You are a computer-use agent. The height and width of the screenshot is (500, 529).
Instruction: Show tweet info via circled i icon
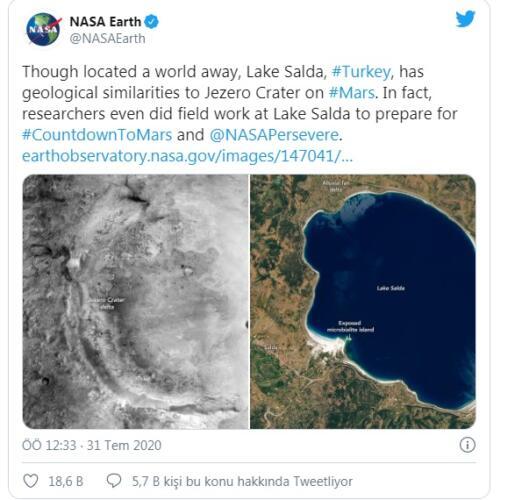pos(467,445)
